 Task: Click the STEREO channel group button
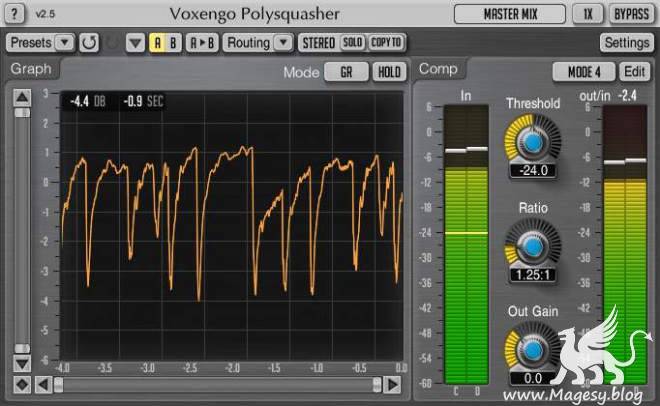319,43
